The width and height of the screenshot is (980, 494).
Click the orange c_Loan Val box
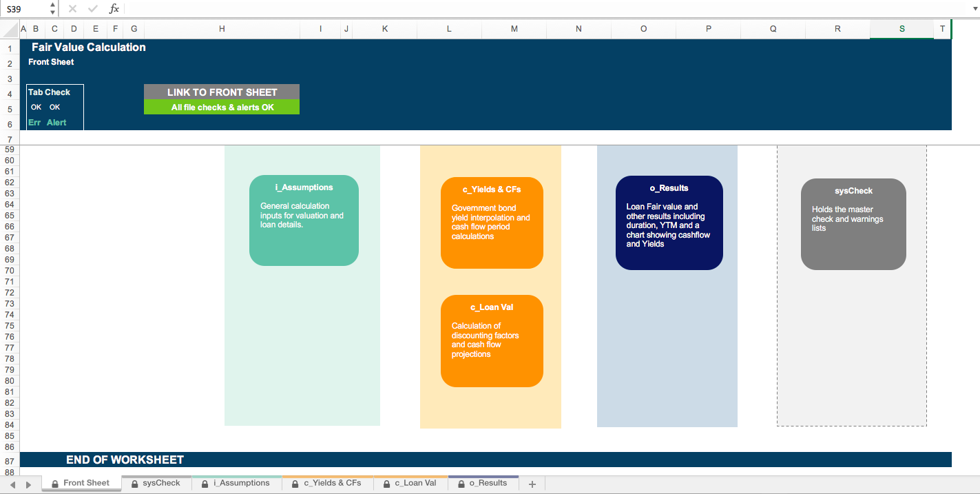click(492, 341)
